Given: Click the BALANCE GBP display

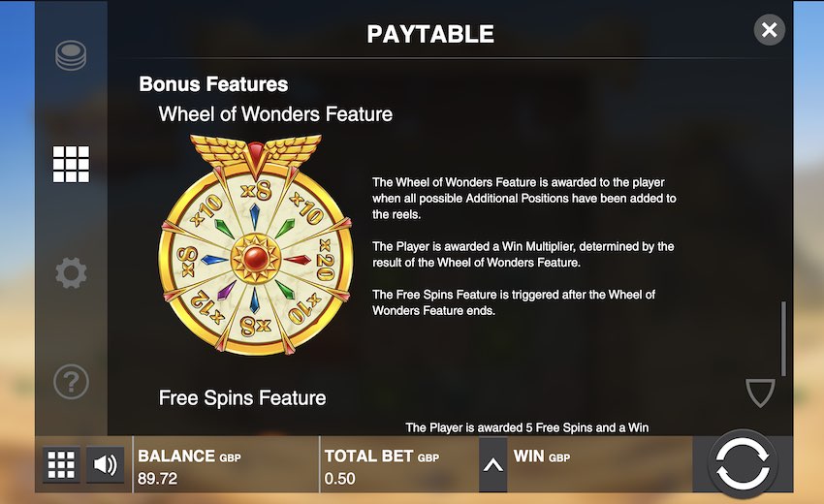Looking at the screenshot, I should tap(189, 467).
